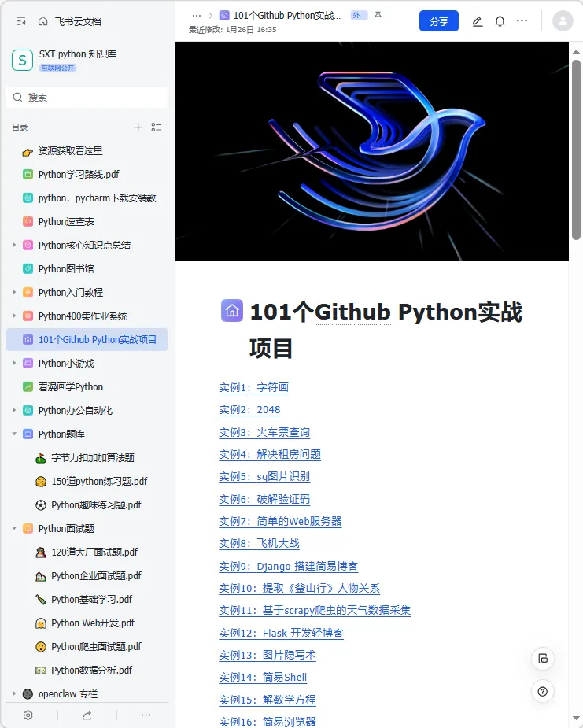Open the floating document outline icon

543,659
